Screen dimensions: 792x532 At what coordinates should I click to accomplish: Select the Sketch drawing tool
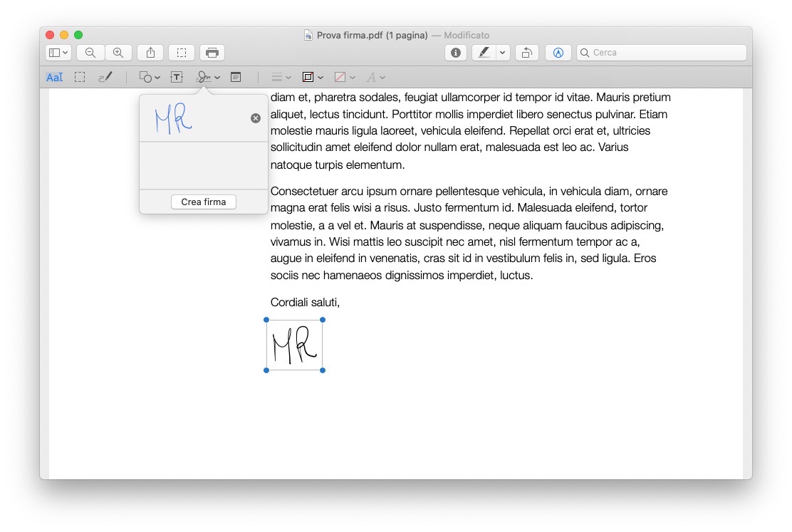105,78
